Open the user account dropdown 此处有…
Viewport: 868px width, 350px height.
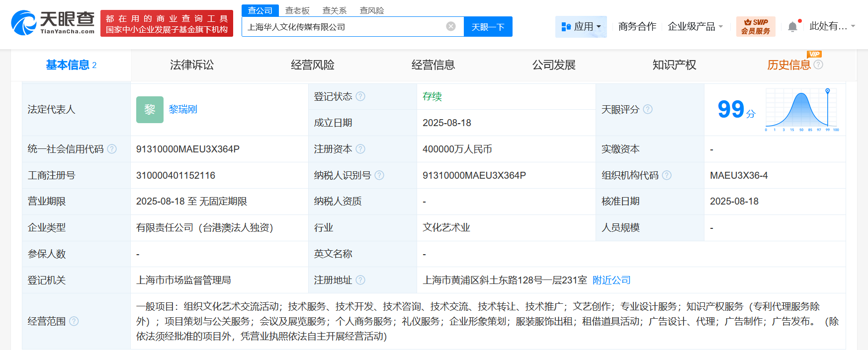click(832, 26)
